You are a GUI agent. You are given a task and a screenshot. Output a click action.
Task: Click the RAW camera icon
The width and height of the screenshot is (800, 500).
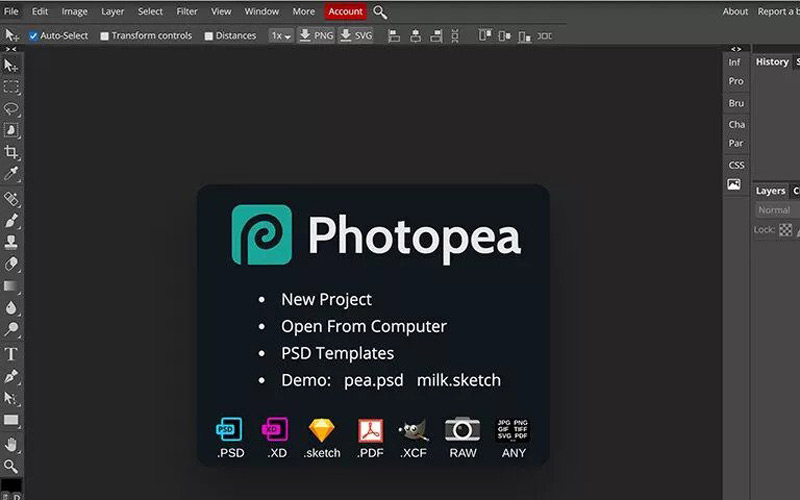(x=462, y=429)
